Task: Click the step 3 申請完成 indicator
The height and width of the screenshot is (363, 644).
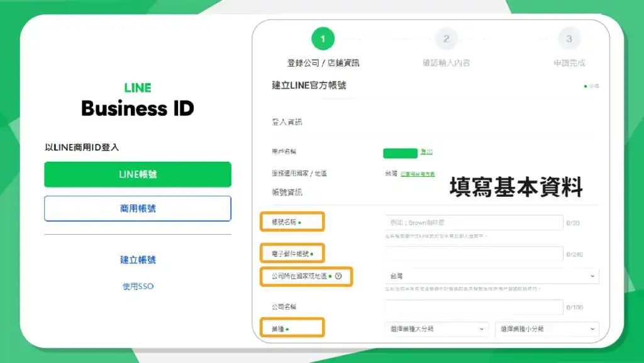Action: (569, 38)
